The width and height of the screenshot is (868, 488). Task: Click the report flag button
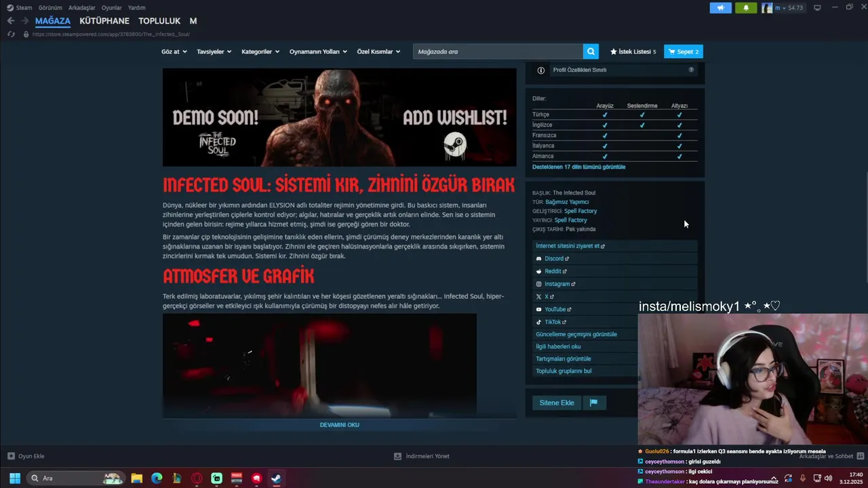(x=594, y=403)
